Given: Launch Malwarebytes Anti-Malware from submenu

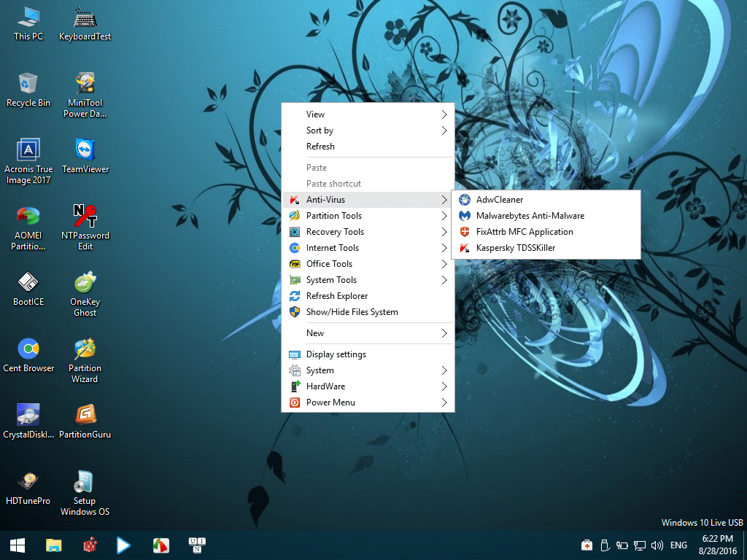Looking at the screenshot, I should tap(546, 216).
